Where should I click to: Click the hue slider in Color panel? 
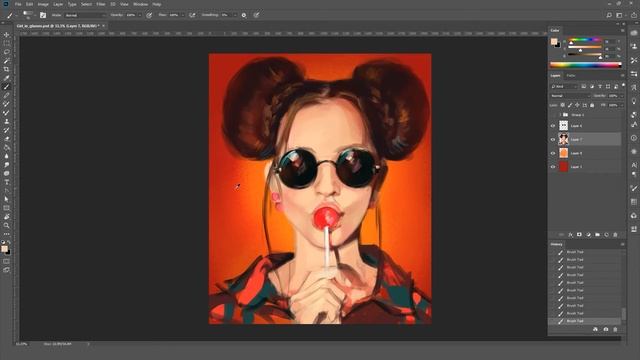tap(584, 40)
